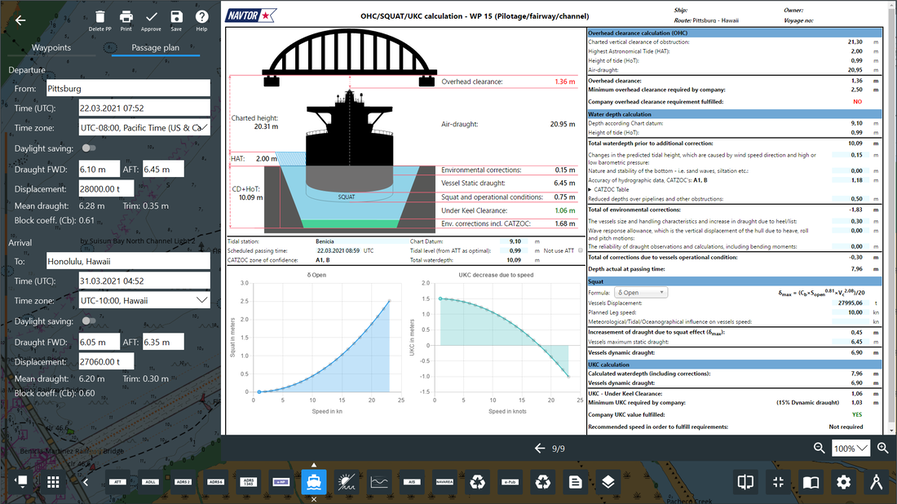Image resolution: width=897 pixels, height=504 pixels.
Task: Edit the arrival Draught FWD value 6.05 m
Action: coord(99,342)
